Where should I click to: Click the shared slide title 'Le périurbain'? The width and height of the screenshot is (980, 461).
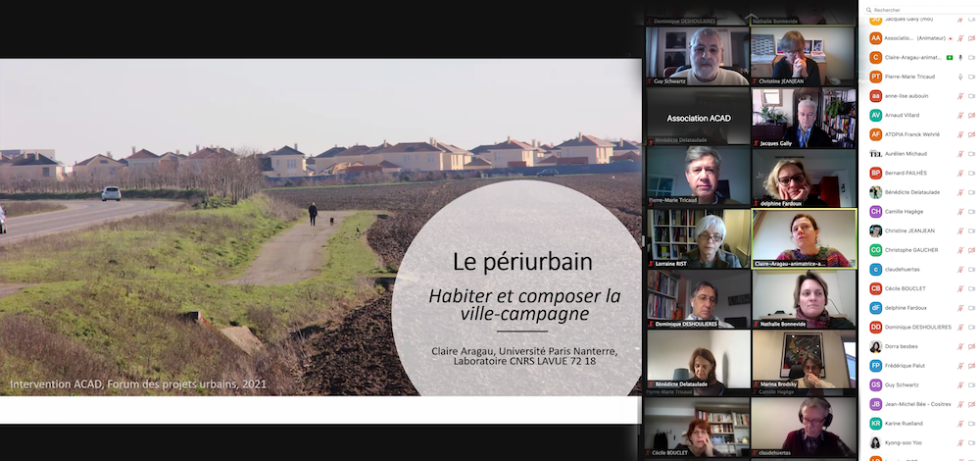(522, 262)
